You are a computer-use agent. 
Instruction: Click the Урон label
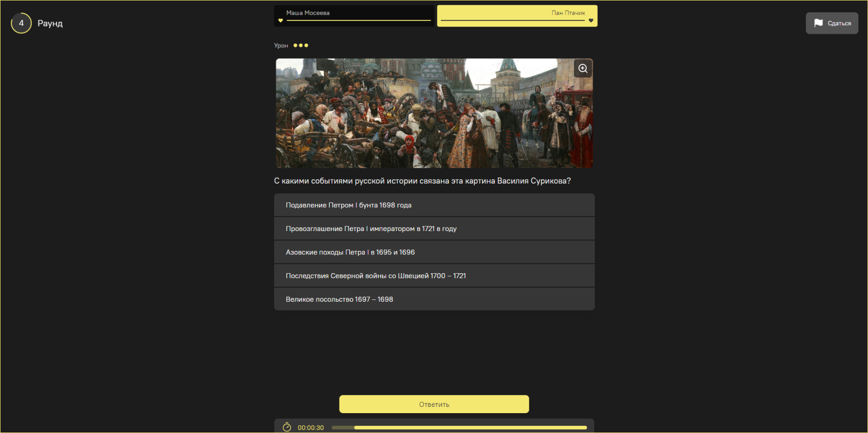point(281,46)
